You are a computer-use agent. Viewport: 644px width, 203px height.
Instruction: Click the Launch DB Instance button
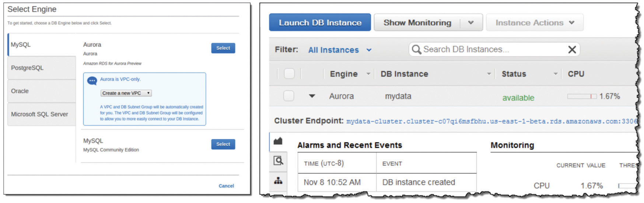[320, 23]
